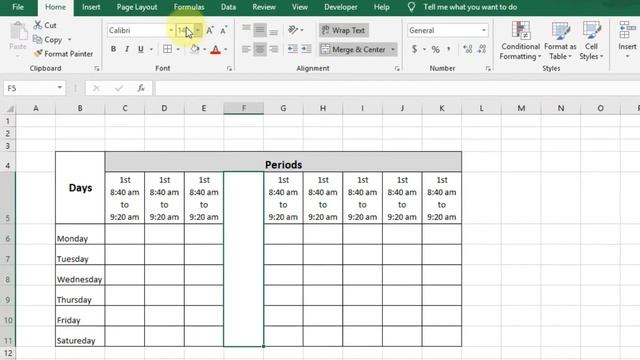
Task: Decrease indent
Action: tap(293, 49)
